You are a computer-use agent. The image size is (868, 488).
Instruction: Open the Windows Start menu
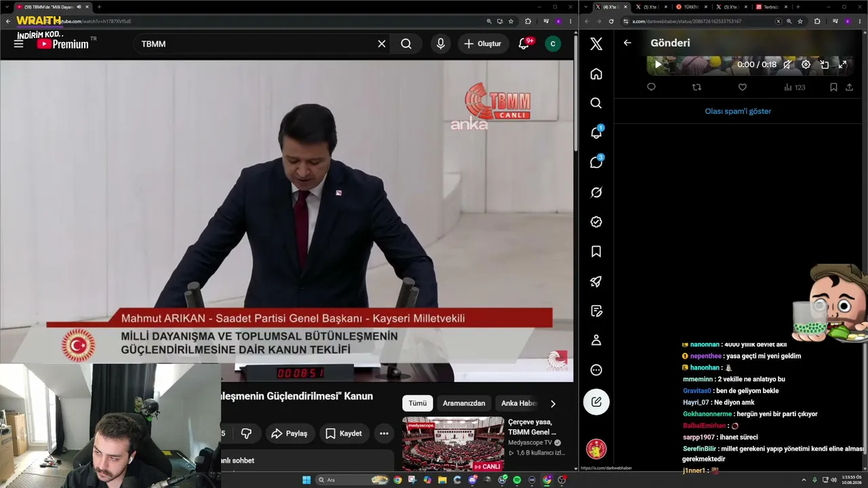tap(307, 480)
